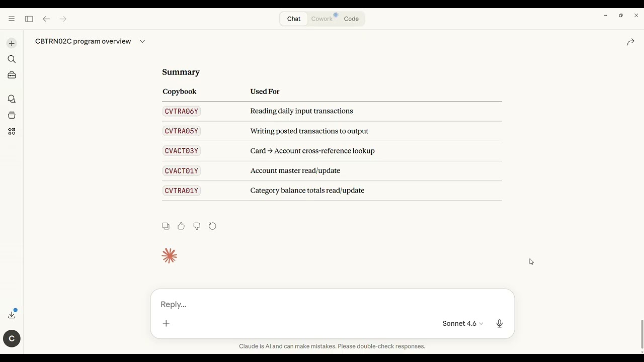Screen dimensions: 644x362
Task: Open the user profile avatar C
Action: click(12, 338)
